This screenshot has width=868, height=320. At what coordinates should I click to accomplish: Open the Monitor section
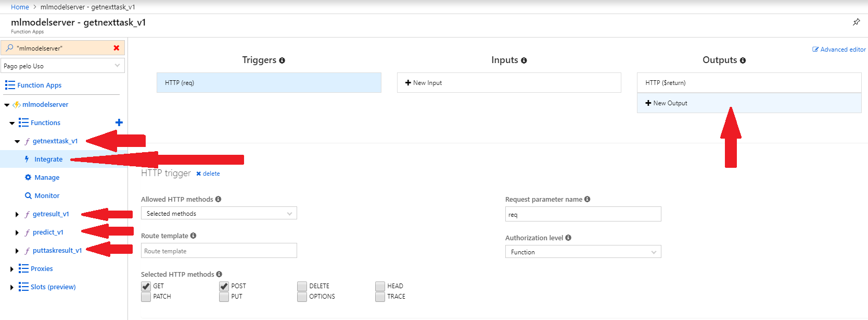pyautogui.click(x=47, y=195)
